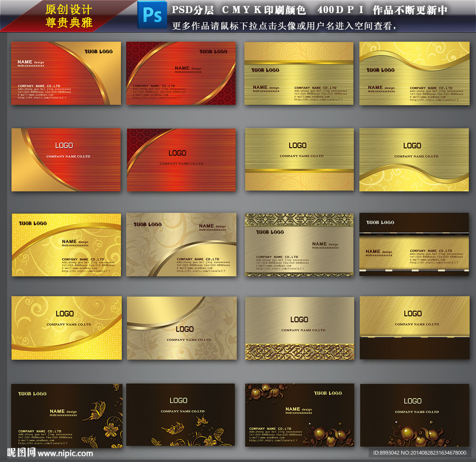
Task: Select gold LOGO card with dark brown bottom
Action: 415,328
